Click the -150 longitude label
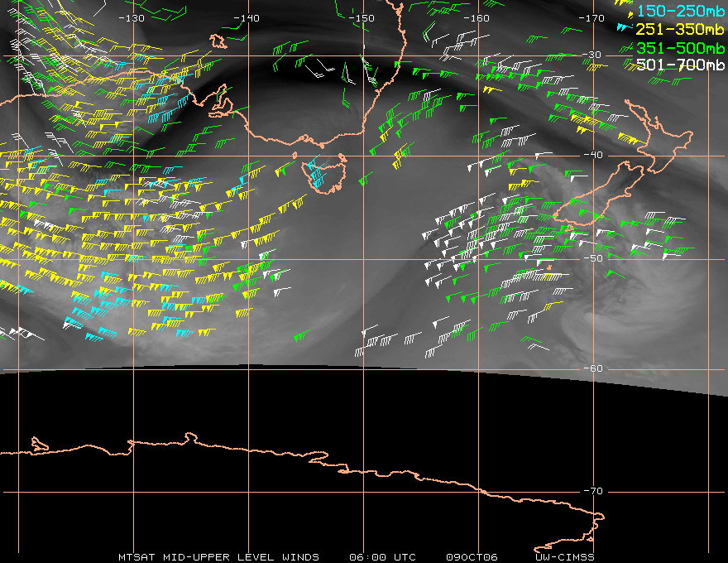The width and height of the screenshot is (728, 563). [362, 18]
